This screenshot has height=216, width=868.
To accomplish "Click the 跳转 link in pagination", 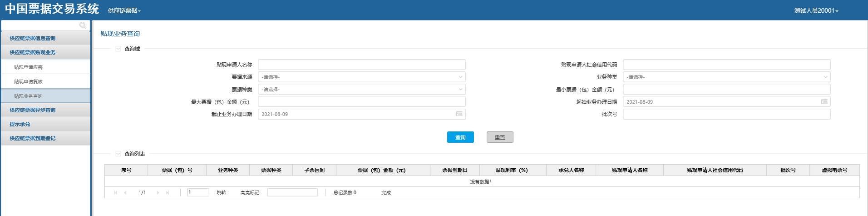I will coord(221,193).
